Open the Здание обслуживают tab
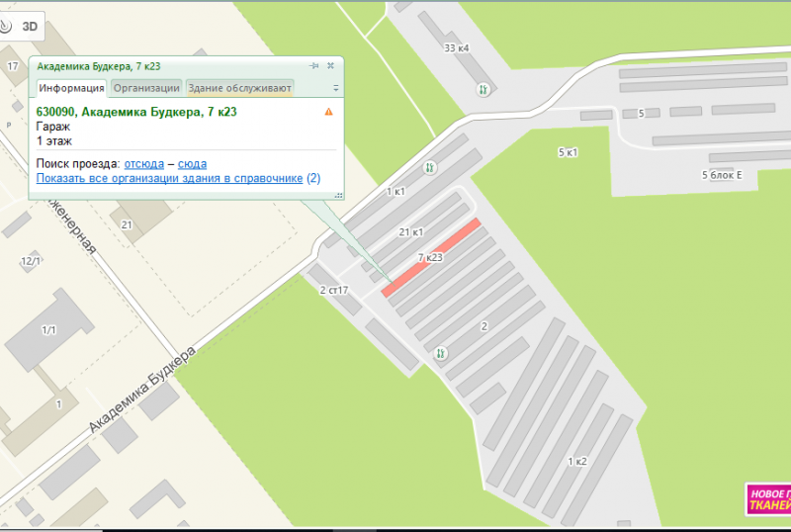Viewport: 791px width, 532px height. tap(239, 88)
